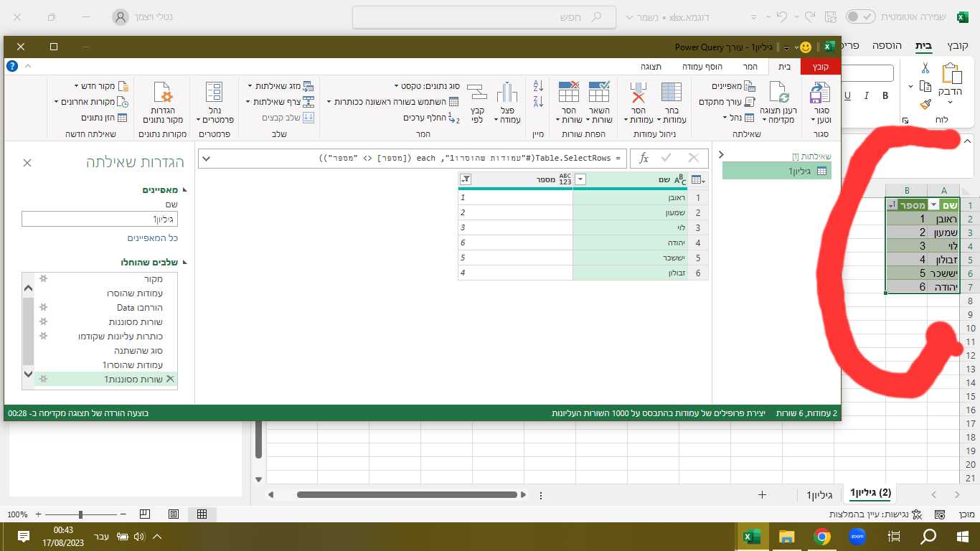Open the filter dropdown of the שם column
This screenshot has width=980, height=551.
(x=580, y=179)
